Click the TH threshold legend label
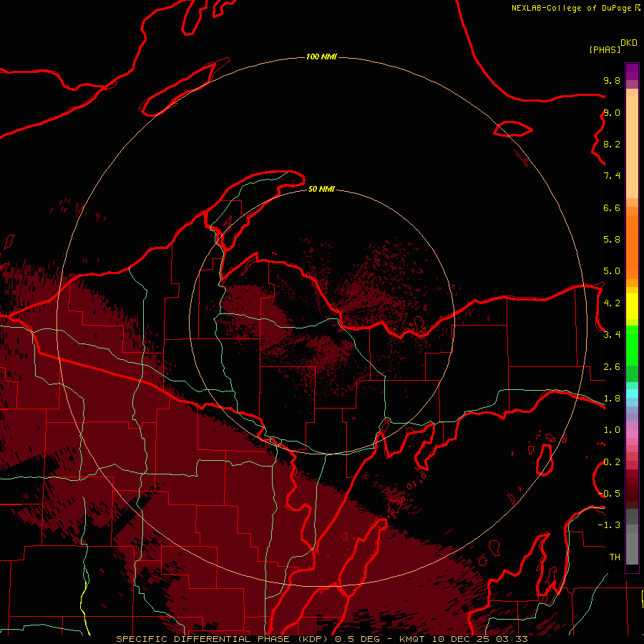The image size is (644, 644). pyautogui.click(x=615, y=557)
